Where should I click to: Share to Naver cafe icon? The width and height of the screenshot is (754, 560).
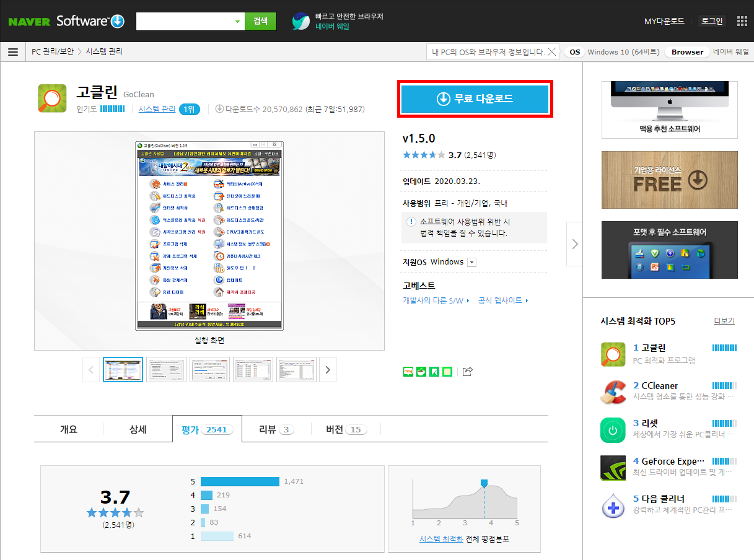(421, 372)
